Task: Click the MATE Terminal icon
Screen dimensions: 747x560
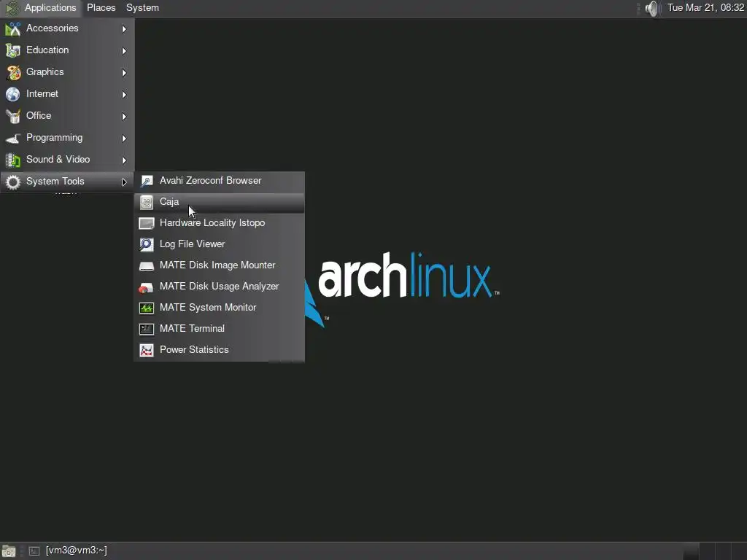Action: coord(146,329)
